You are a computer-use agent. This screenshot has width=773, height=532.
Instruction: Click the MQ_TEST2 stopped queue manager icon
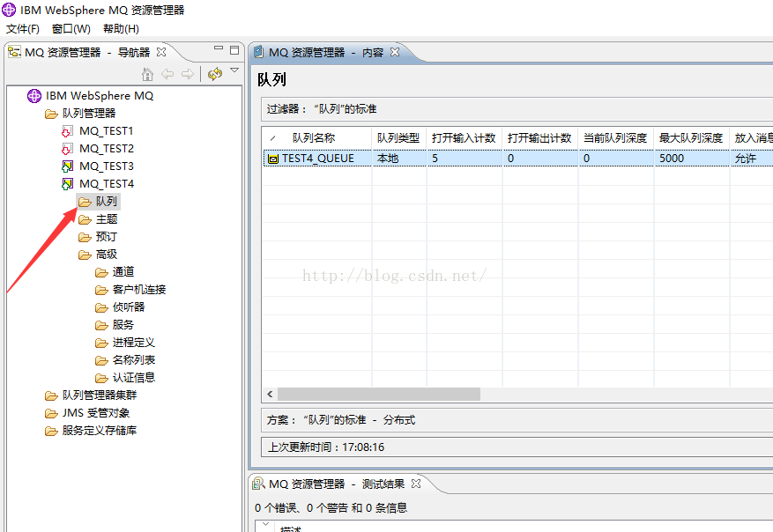click(68, 149)
